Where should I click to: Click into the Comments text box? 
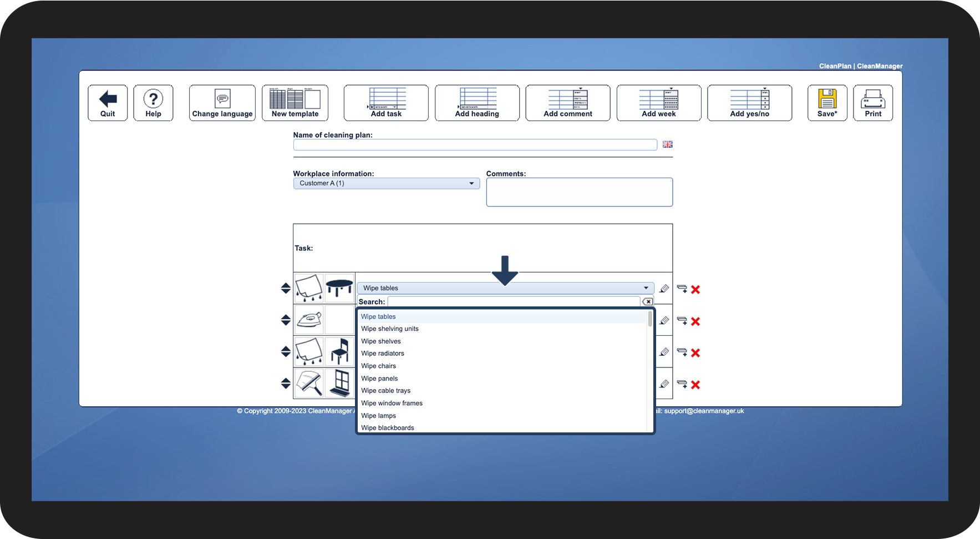pyautogui.click(x=580, y=192)
